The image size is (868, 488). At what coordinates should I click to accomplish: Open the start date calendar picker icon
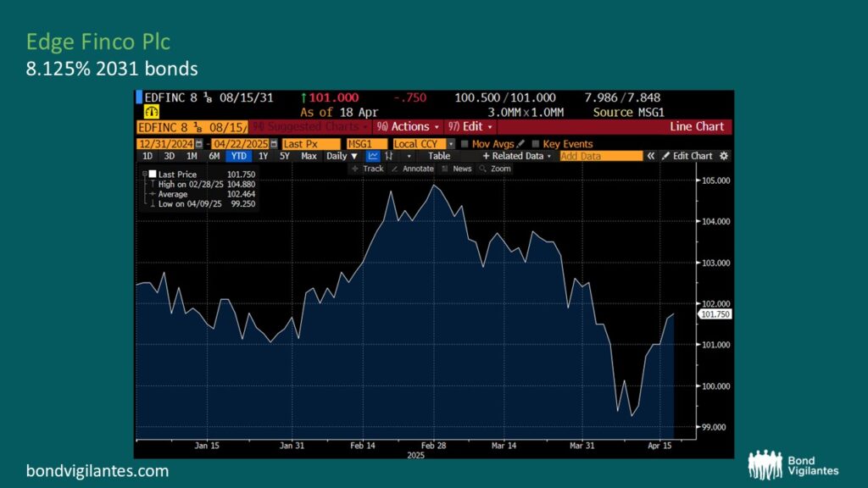pyautogui.click(x=199, y=144)
